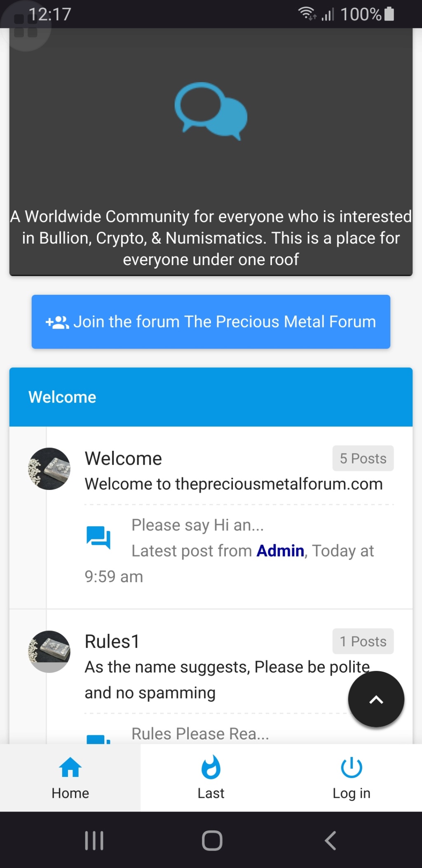Tap the blue chat bubbles forum logo
422x868 pixels.
pyautogui.click(x=211, y=111)
